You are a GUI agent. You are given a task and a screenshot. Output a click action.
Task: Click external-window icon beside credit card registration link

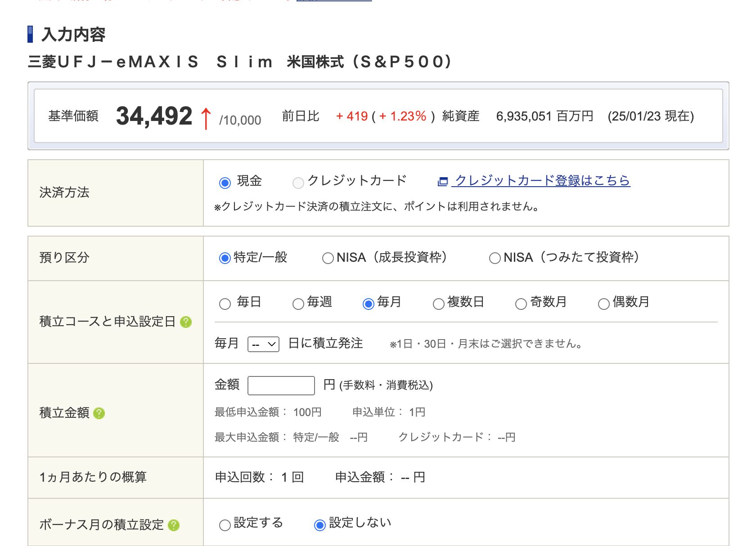[x=443, y=181]
